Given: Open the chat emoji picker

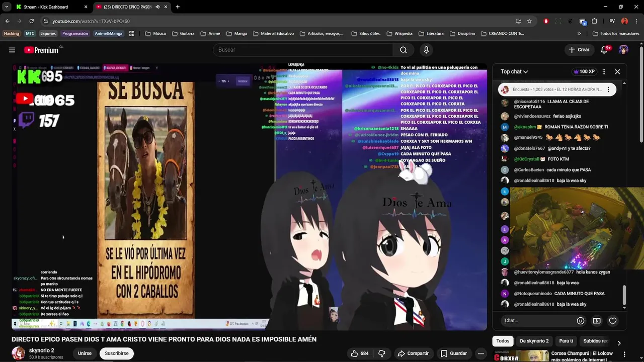Looking at the screenshot, I should [581, 321].
